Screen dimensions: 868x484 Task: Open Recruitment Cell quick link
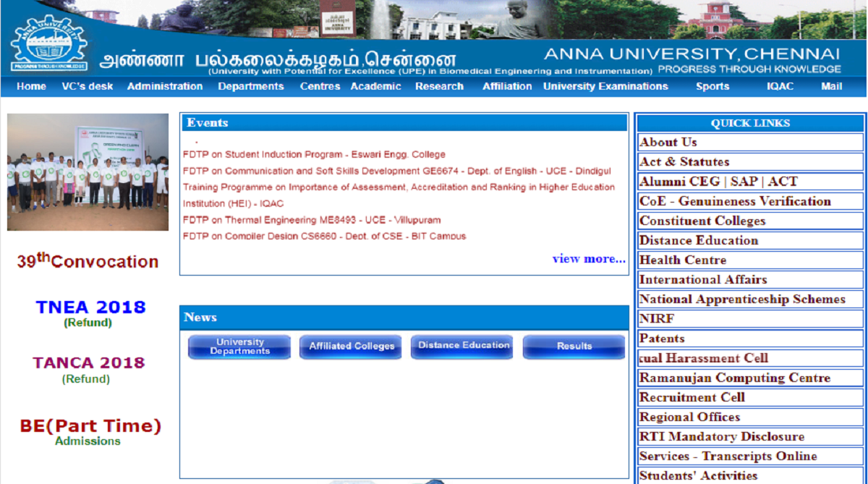tap(692, 396)
